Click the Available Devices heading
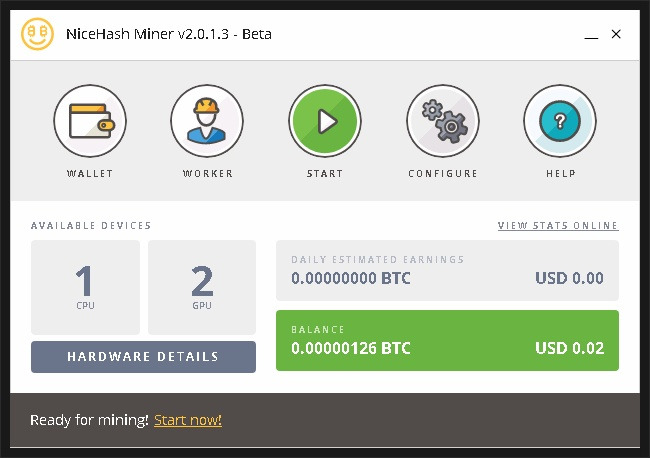Image resolution: width=650 pixels, height=458 pixels. tap(91, 225)
